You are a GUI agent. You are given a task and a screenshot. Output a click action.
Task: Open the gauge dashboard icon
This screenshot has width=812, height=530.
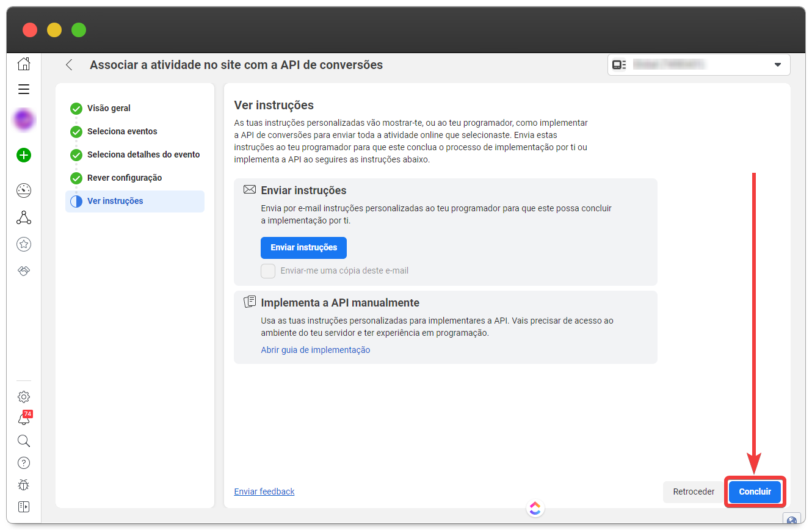(24, 191)
